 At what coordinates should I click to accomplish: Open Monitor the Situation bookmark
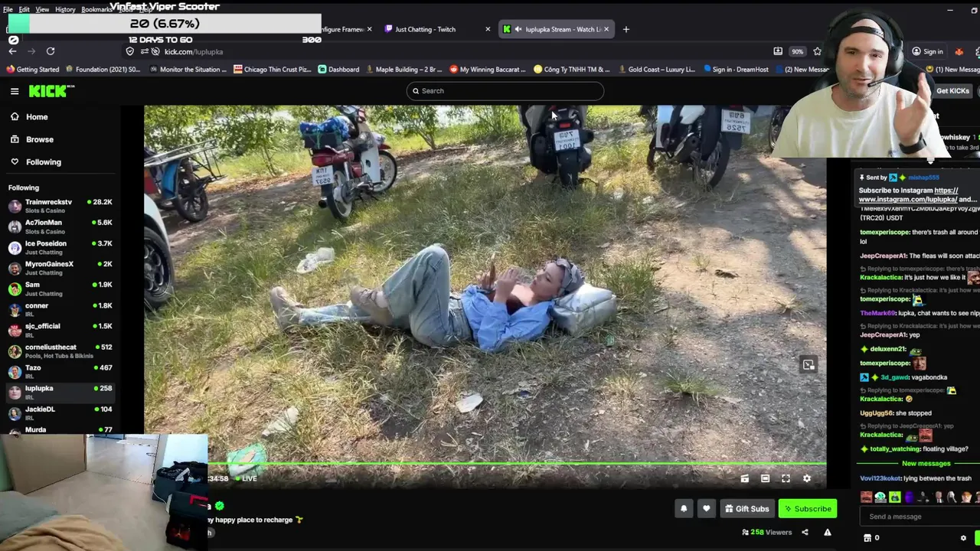point(188,69)
